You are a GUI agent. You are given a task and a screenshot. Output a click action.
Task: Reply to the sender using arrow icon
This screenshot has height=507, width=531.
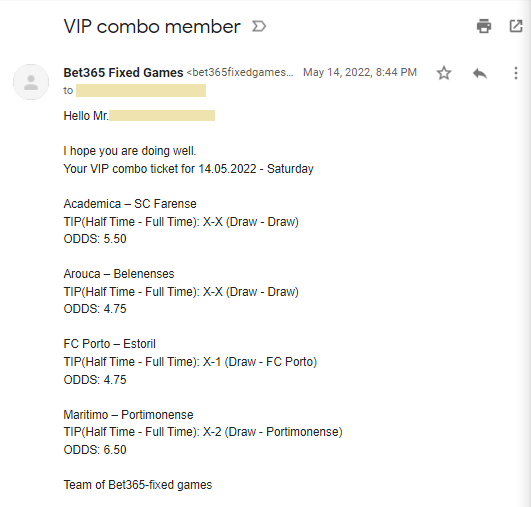coord(480,73)
